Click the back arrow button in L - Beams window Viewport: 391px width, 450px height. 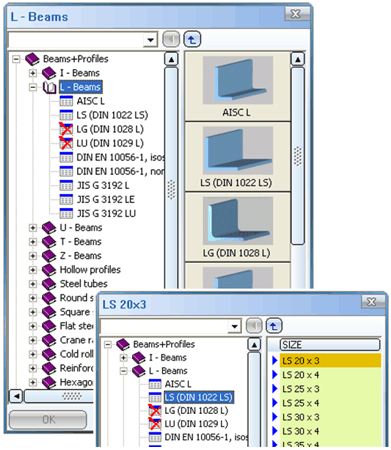tap(171, 40)
